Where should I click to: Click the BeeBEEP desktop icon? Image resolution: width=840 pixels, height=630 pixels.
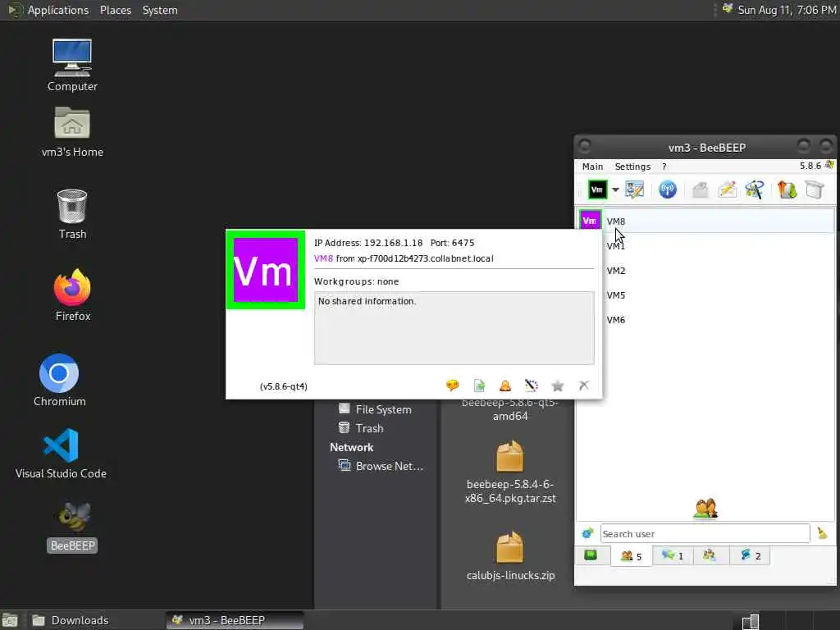(72, 527)
